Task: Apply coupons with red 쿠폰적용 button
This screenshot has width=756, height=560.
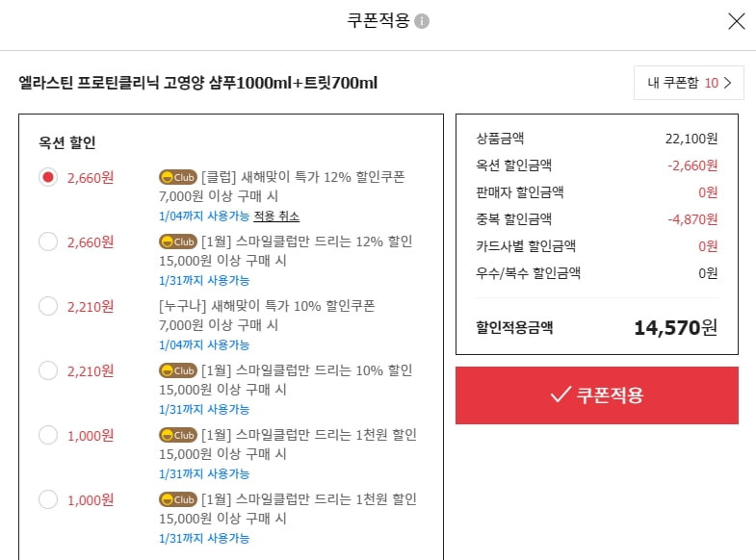Action: click(597, 395)
